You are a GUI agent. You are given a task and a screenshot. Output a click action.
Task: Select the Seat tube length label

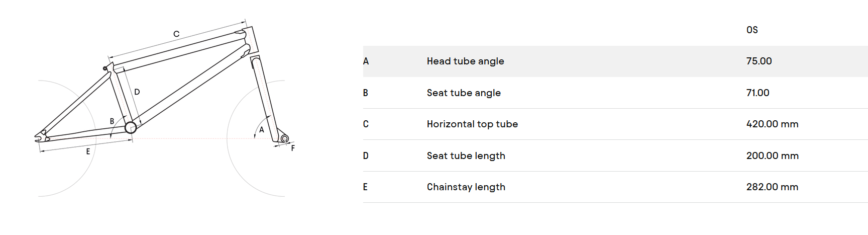[466, 156]
